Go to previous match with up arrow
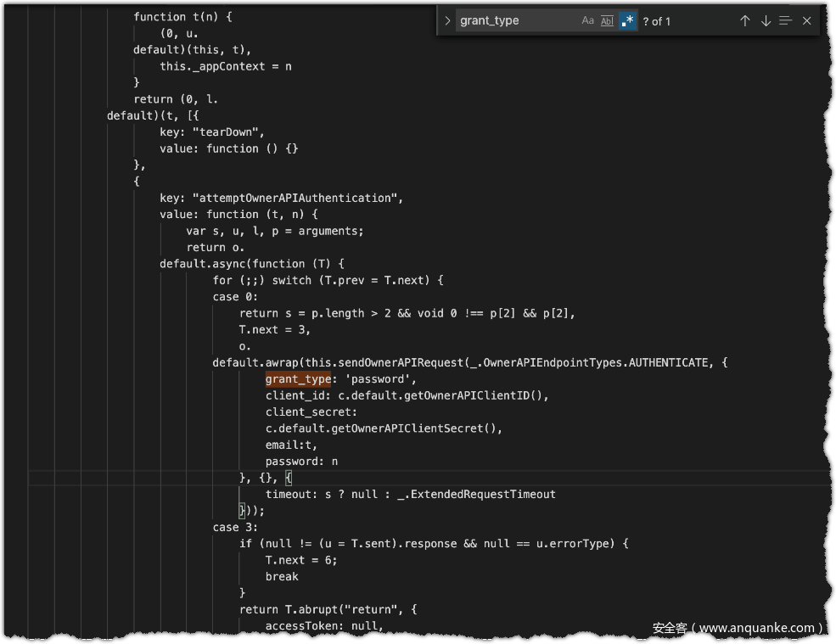The height and width of the screenshot is (644, 836). tap(744, 21)
